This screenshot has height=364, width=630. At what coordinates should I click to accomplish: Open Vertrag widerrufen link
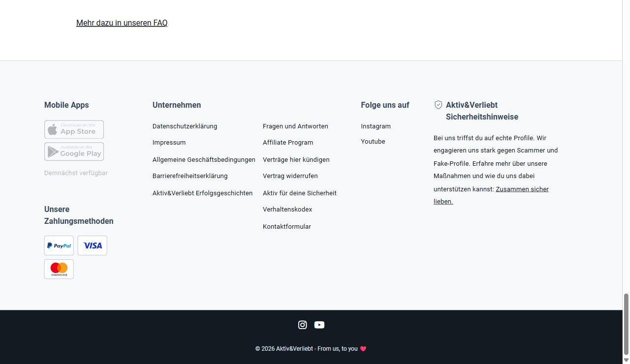click(x=290, y=176)
